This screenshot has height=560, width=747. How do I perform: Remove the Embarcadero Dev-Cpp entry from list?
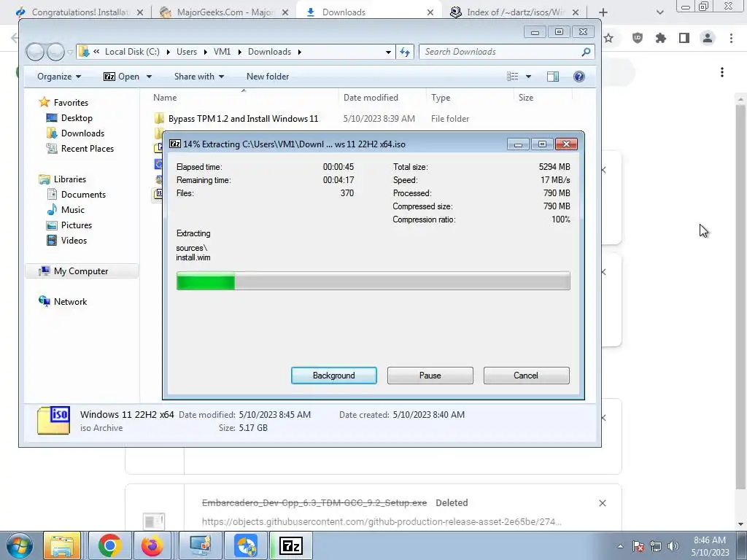point(602,503)
